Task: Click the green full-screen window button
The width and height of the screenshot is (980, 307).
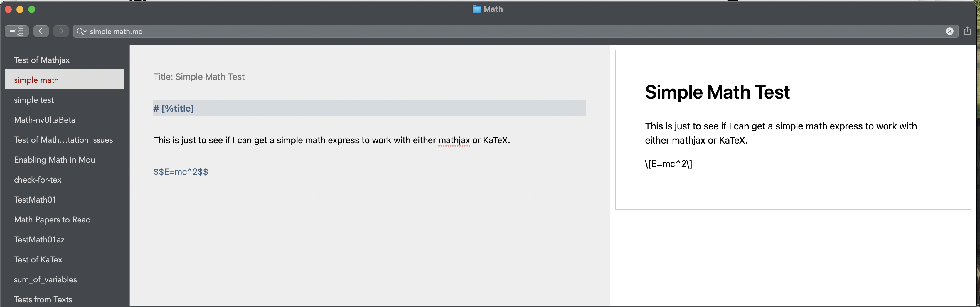Action: (32, 9)
